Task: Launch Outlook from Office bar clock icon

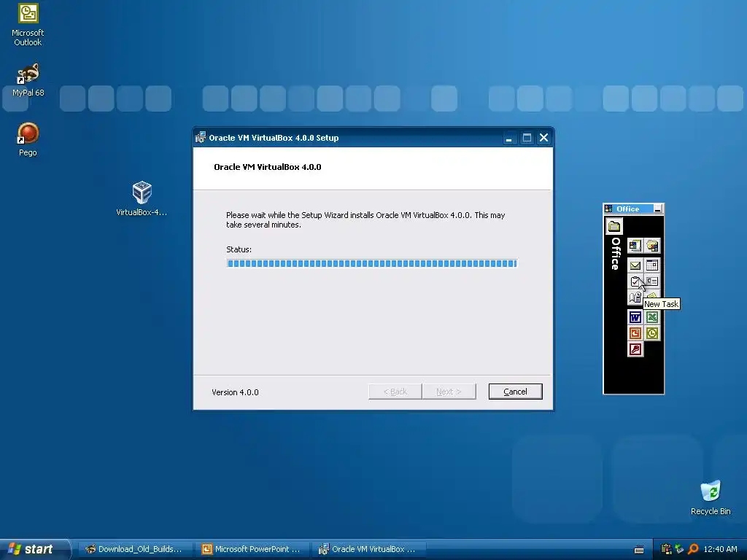Action: coord(652,333)
